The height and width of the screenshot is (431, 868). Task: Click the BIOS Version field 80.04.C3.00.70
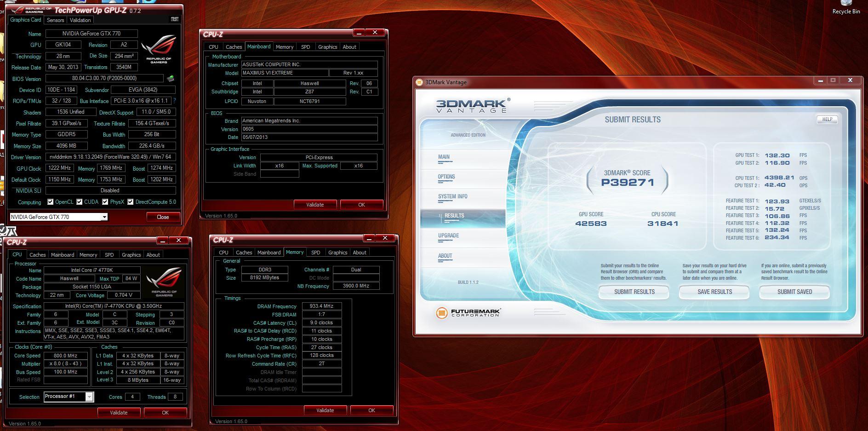tap(104, 79)
